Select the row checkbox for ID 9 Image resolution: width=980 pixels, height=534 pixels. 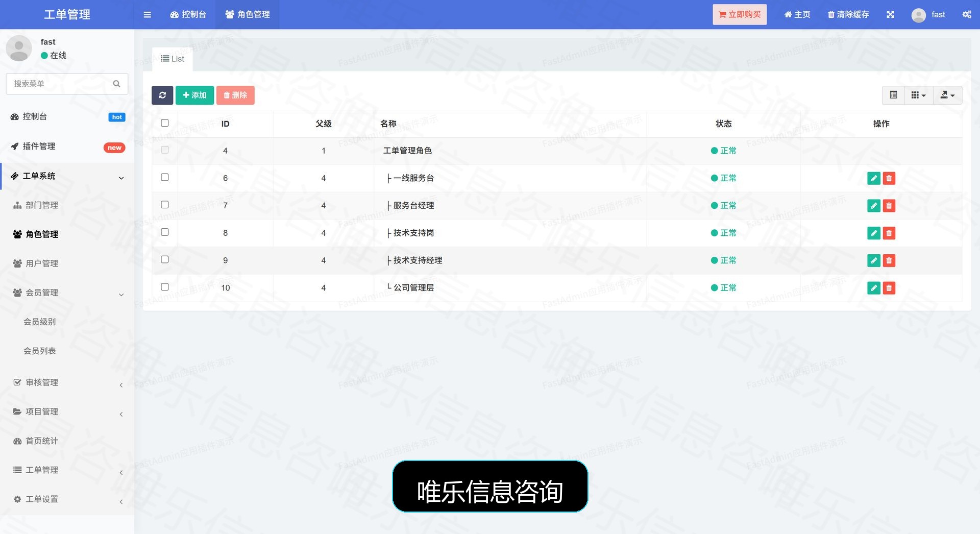click(x=164, y=259)
